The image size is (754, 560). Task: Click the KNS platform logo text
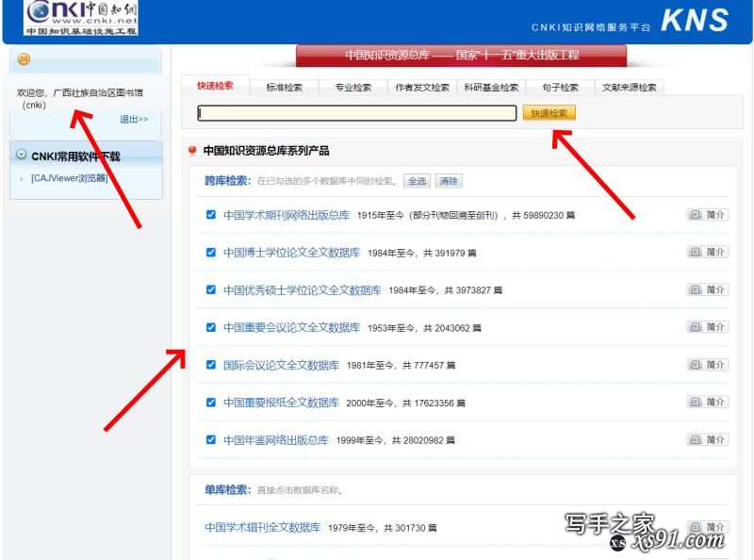[x=695, y=20]
